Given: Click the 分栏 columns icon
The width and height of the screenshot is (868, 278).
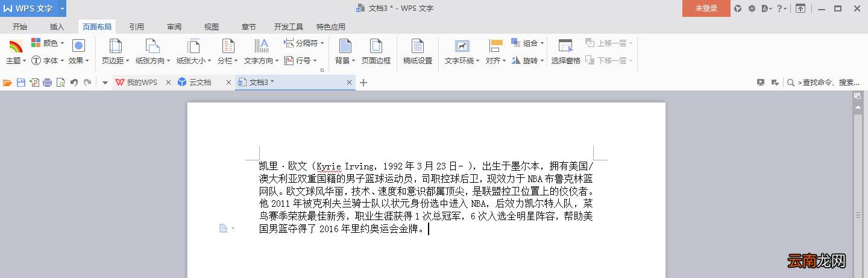Looking at the screenshot, I should (228, 46).
